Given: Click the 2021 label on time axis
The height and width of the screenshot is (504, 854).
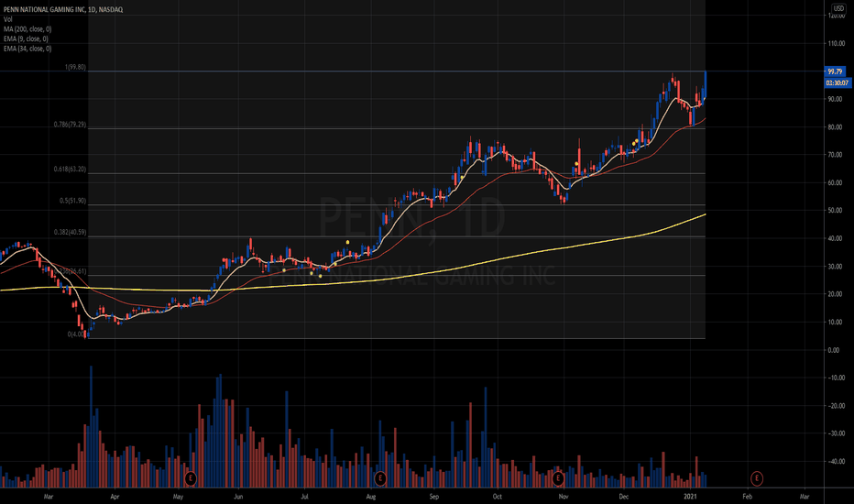Looking at the screenshot, I should click(690, 497).
